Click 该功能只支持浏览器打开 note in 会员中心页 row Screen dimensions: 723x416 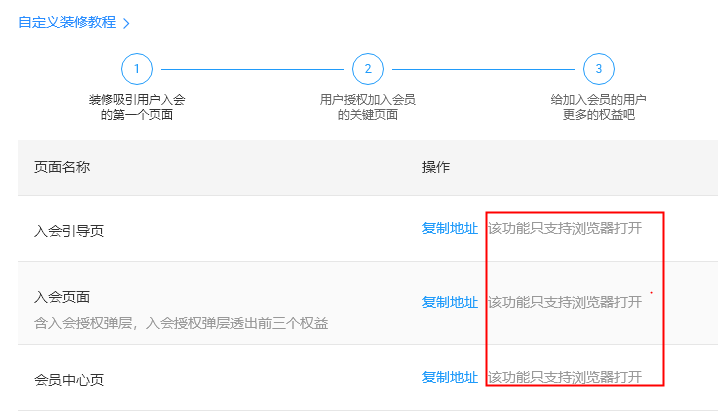[x=565, y=377]
